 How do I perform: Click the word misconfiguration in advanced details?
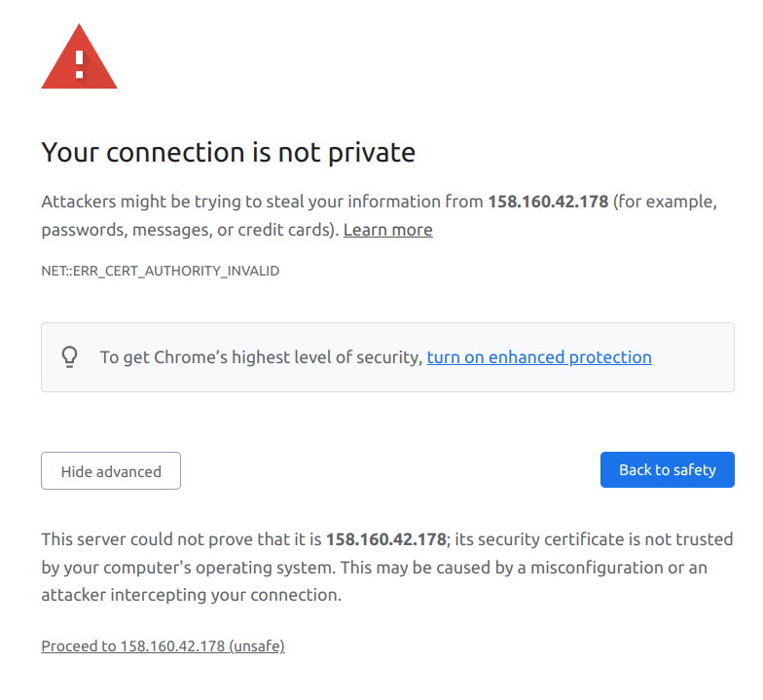click(593, 567)
